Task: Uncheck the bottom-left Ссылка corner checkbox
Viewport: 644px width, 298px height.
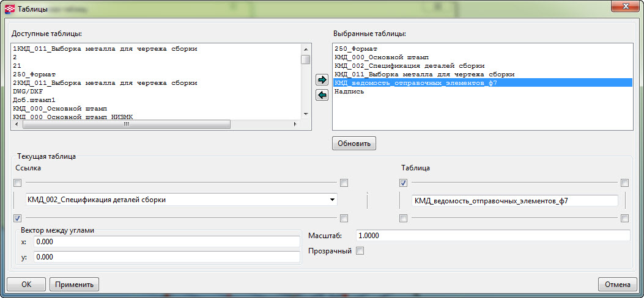Action: pos(17,218)
